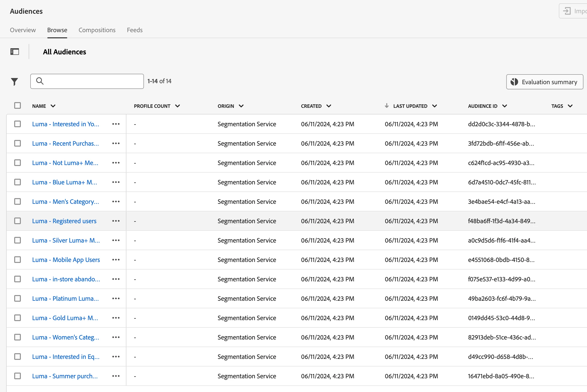Image resolution: width=587 pixels, height=392 pixels.
Task: Open more actions for Luma - Registered users
Action: point(116,221)
